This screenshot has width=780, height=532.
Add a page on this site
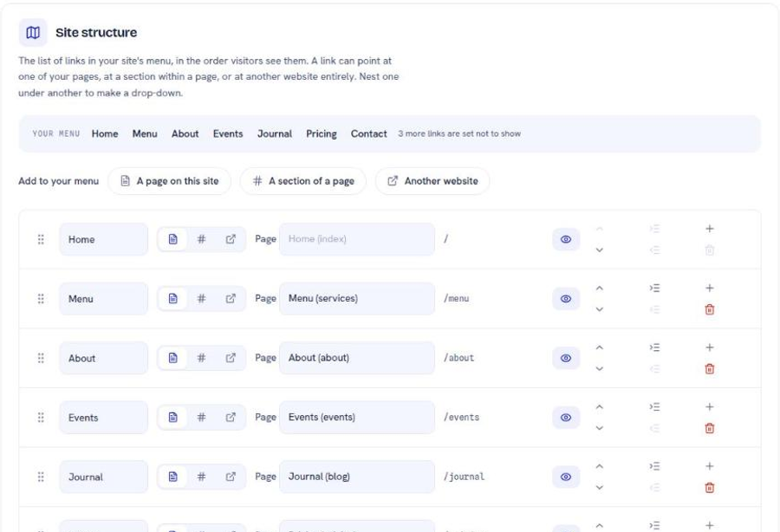170,181
